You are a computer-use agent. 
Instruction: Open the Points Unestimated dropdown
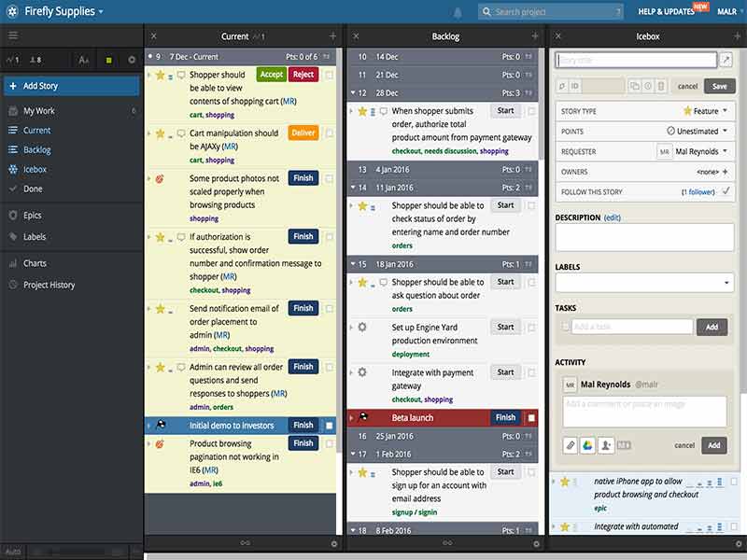point(691,130)
